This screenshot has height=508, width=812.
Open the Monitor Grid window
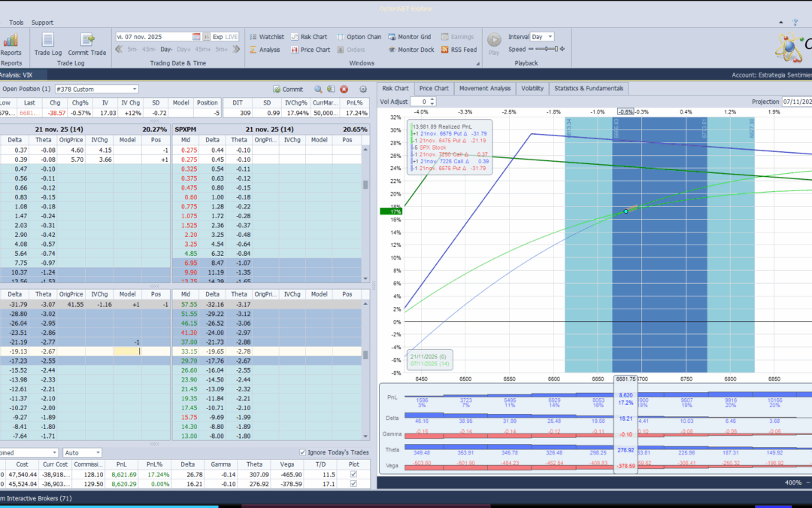point(410,37)
